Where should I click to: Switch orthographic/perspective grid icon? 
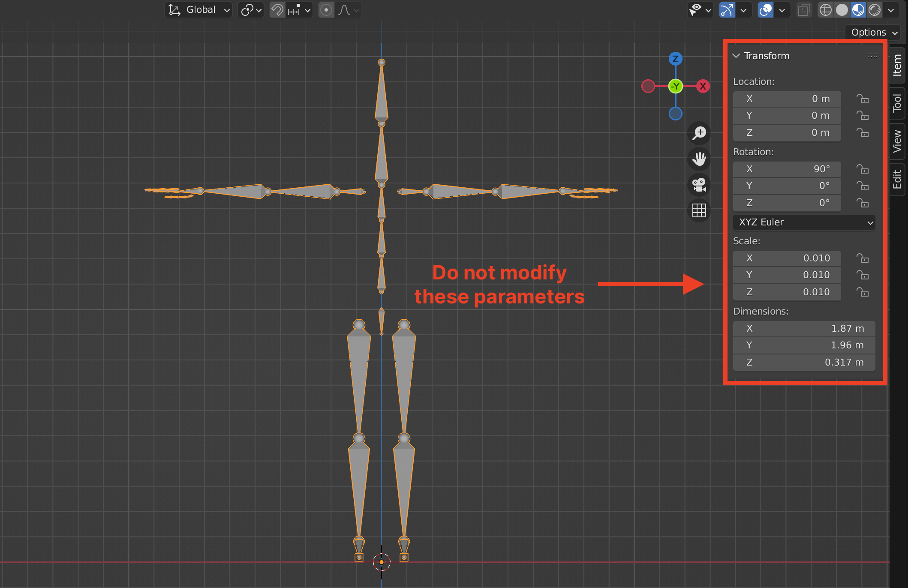pyautogui.click(x=699, y=210)
